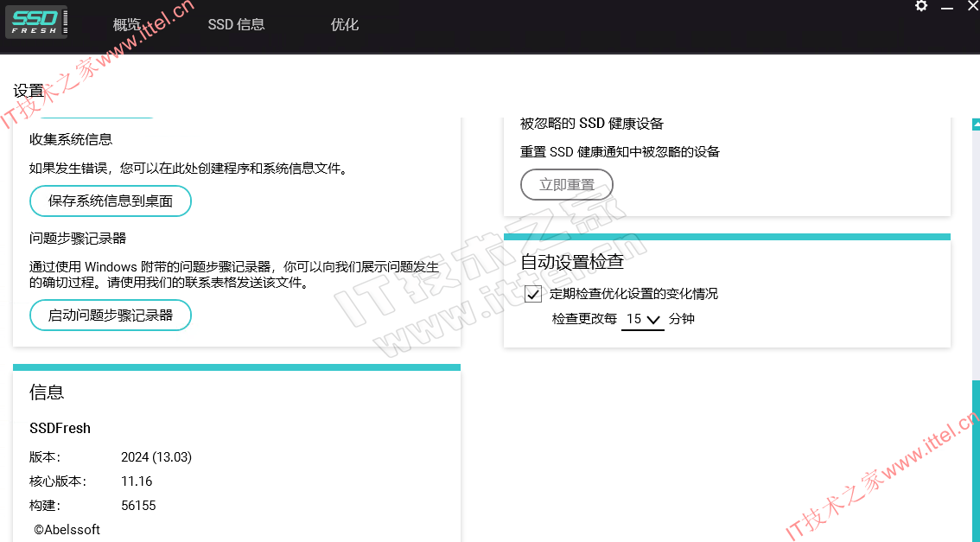Click the 立即重置 button
The width and height of the screenshot is (980, 542).
[x=567, y=184]
